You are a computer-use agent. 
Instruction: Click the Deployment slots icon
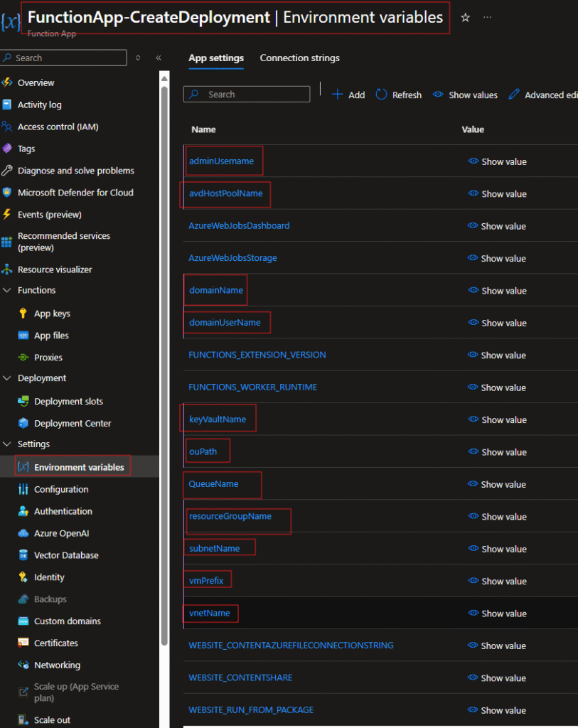click(x=23, y=401)
